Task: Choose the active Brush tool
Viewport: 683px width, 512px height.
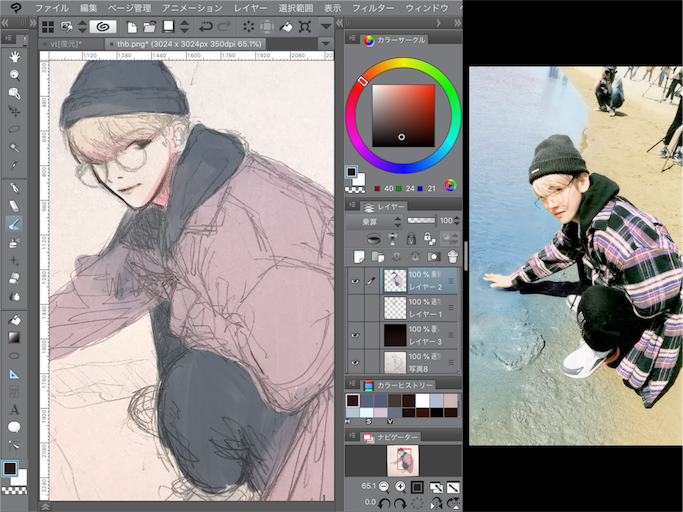Action: [14, 224]
